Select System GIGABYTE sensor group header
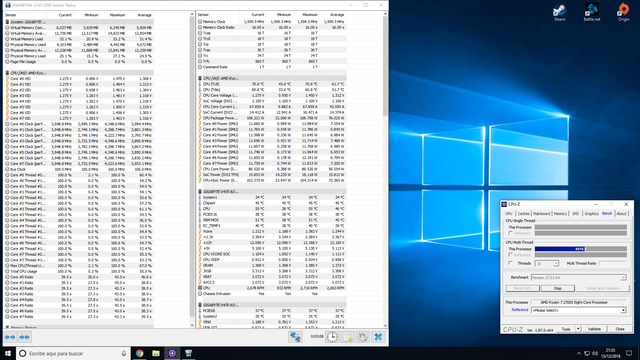Screen dimensions: 640x360 79,22
